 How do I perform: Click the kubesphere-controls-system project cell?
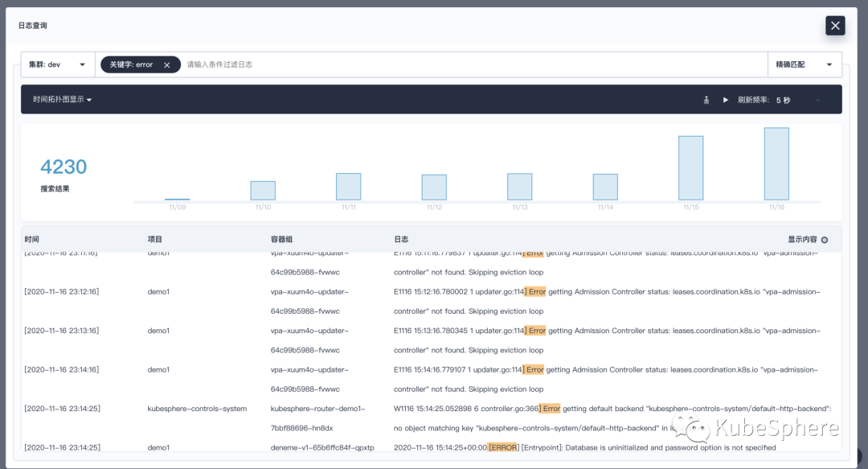pos(197,409)
